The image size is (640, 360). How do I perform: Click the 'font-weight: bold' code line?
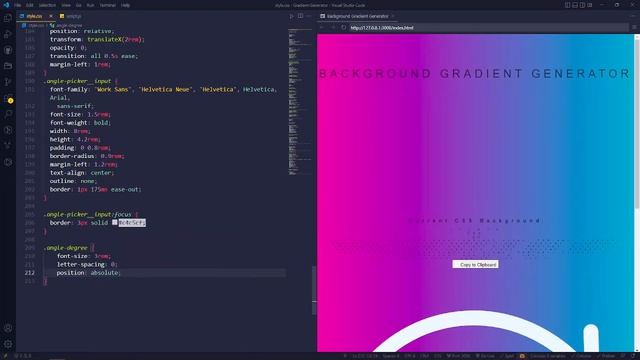pos(80,122)
